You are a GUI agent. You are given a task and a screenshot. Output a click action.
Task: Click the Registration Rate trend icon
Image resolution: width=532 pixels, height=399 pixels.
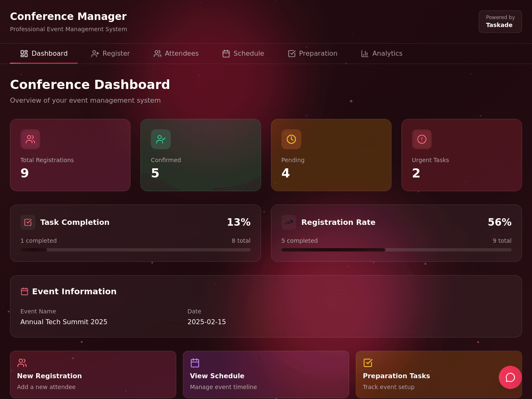pos(289,222)
